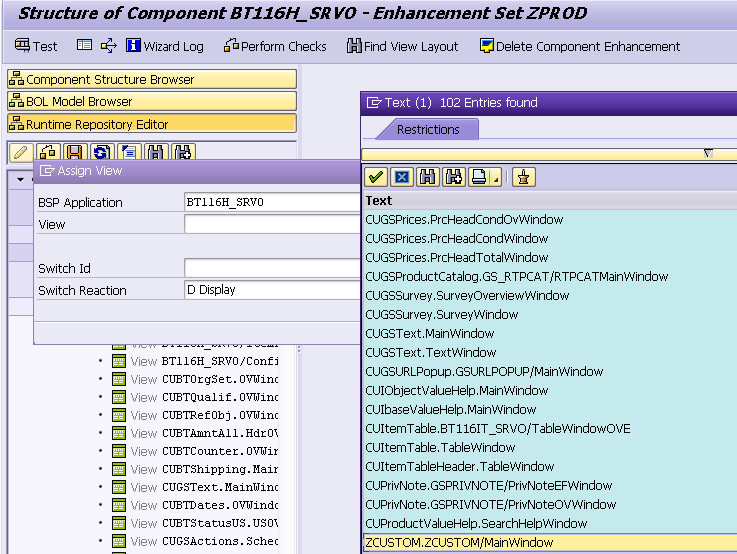This screenshot has width=737, height=554.
Task: Open the Runtime Repository Editor panel
Action: pyautogui.click(x=152, y=124)
